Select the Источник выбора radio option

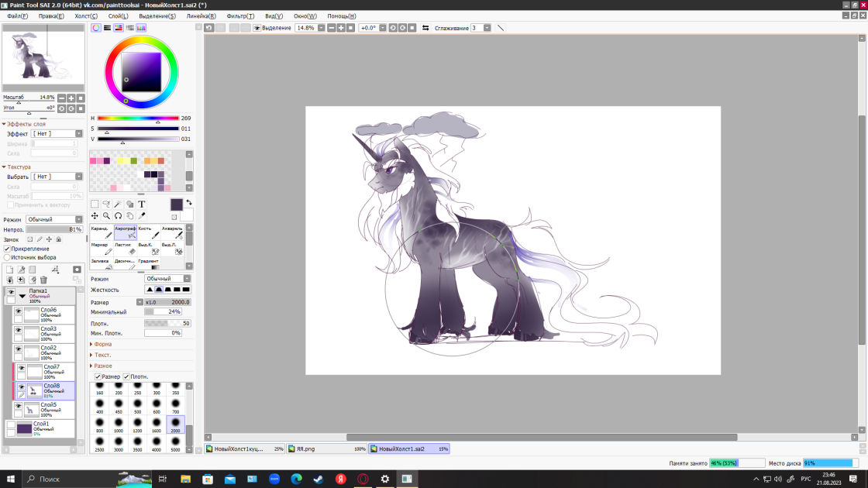(7, 257)
